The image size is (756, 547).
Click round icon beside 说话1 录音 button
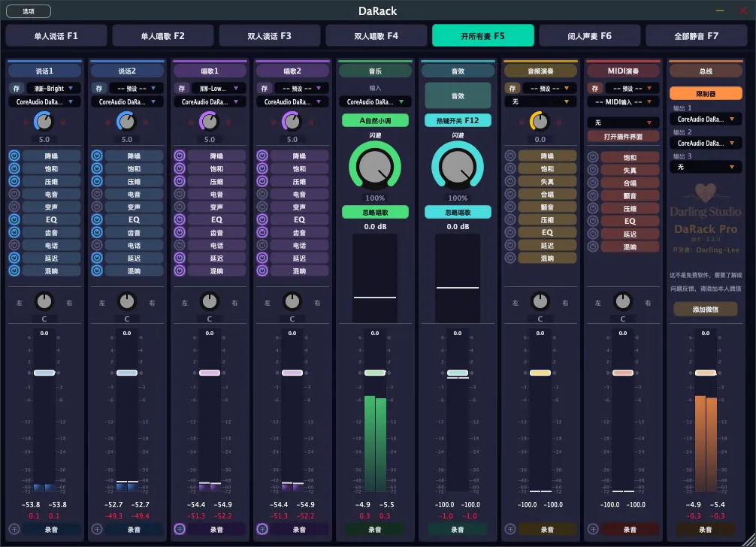14,529
